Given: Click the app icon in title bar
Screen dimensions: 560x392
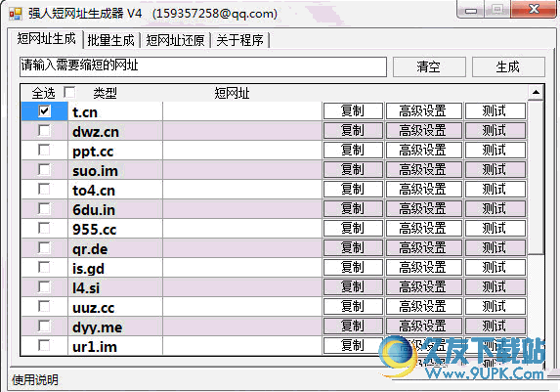Looking at the screenshot, I should click(16, 14).
